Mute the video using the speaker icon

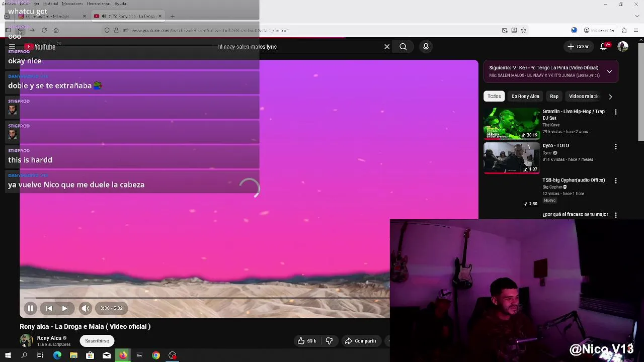(x=86, y=308)
